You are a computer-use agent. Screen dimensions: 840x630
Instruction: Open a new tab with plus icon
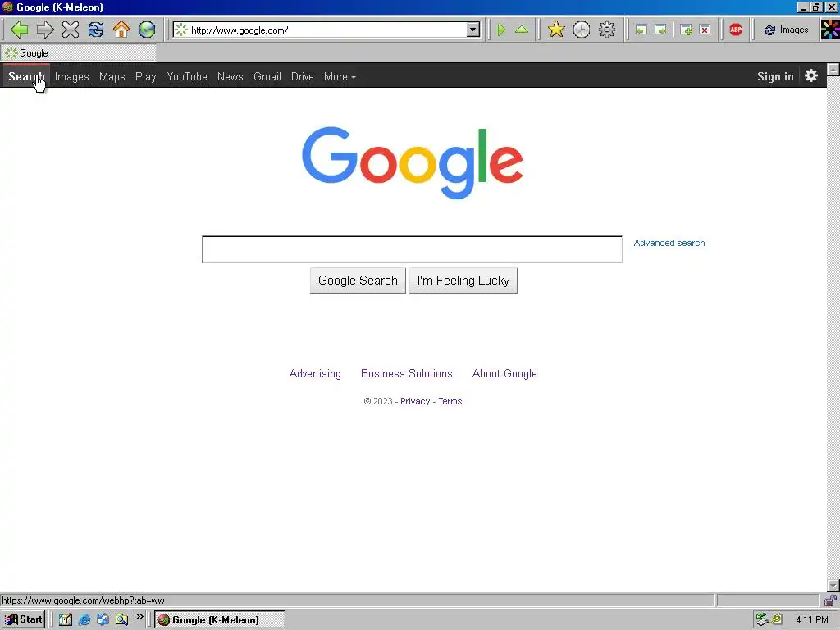click(x=686, y=30)
